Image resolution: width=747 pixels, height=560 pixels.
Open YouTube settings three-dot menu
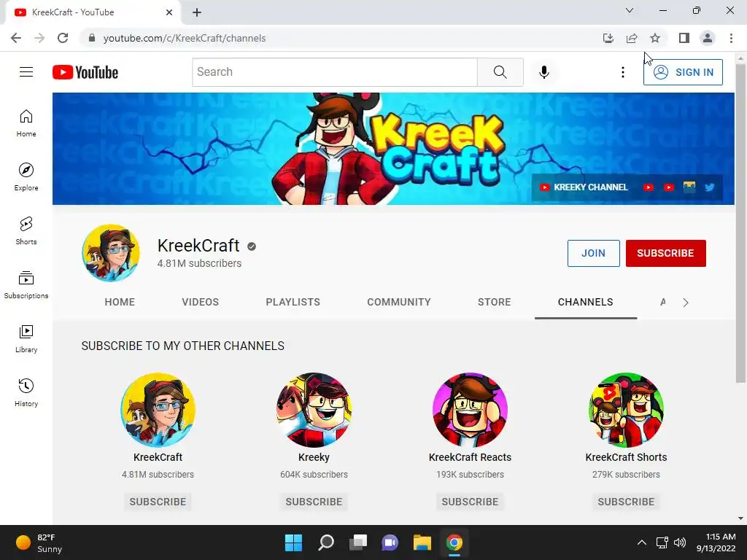(623, 72)
